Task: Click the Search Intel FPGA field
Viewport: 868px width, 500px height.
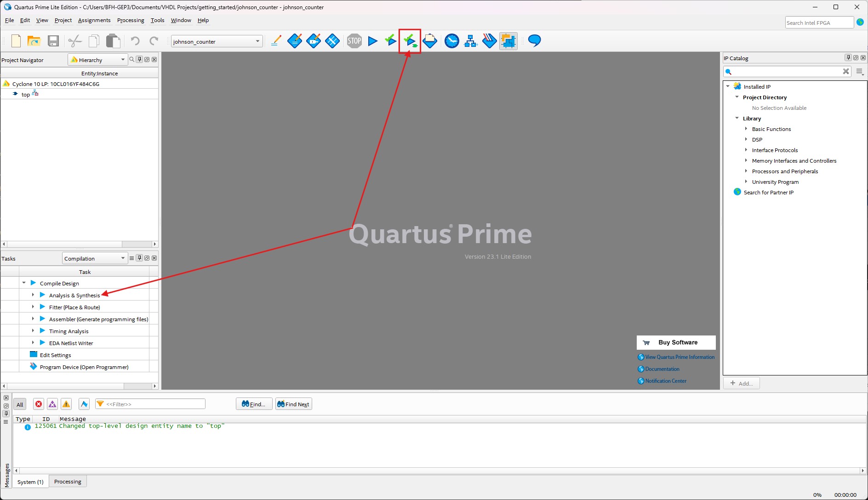Action: click(819, 23)
